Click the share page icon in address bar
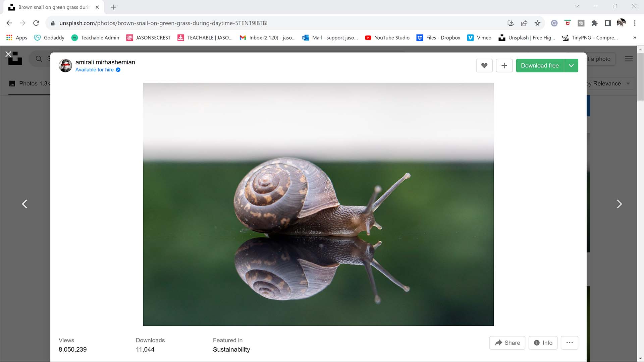The image size is (644, 362). click(x=524, y=23)
